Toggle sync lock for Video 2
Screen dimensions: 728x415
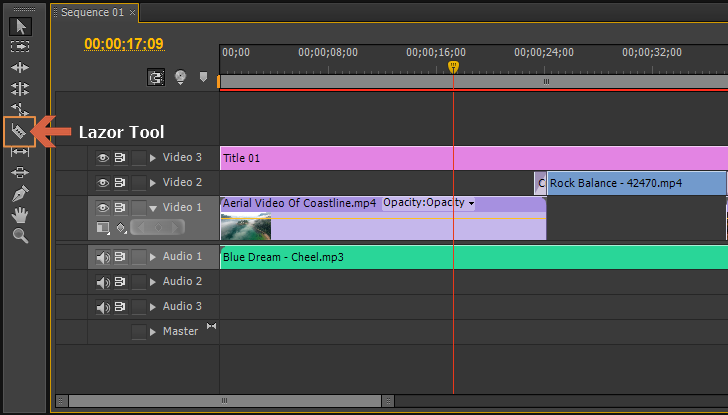(120, 183)
